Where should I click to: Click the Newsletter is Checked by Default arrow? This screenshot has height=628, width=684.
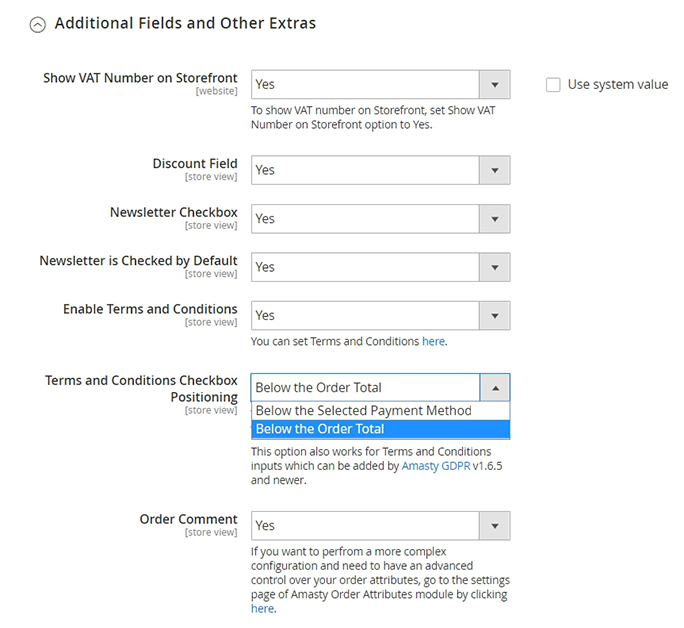coord(495,267)
